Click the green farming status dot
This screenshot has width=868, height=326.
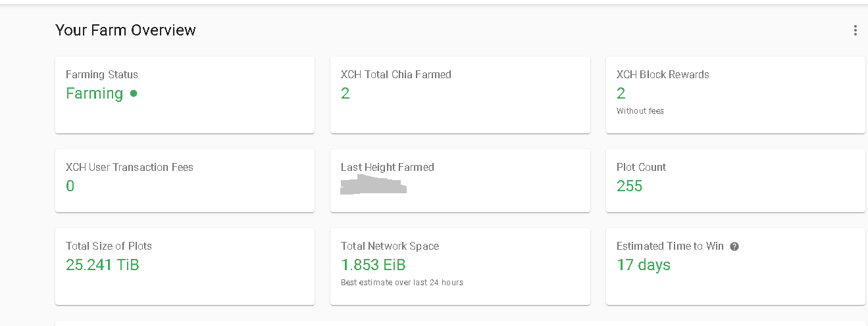(134, 93)
